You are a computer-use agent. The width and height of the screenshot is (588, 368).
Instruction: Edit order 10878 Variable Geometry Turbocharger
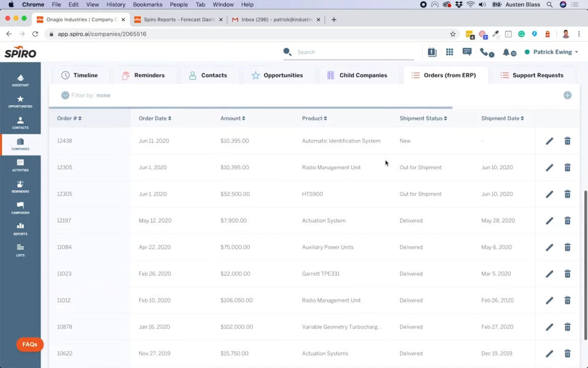549,327
